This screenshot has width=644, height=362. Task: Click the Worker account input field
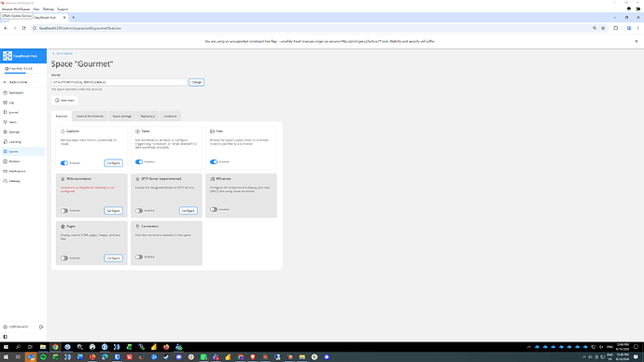pos(119,82)
